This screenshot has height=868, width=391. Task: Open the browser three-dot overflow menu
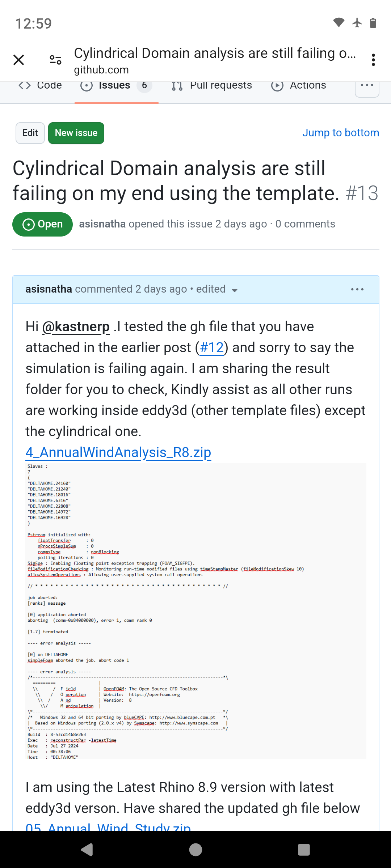(x=373, y=60)
